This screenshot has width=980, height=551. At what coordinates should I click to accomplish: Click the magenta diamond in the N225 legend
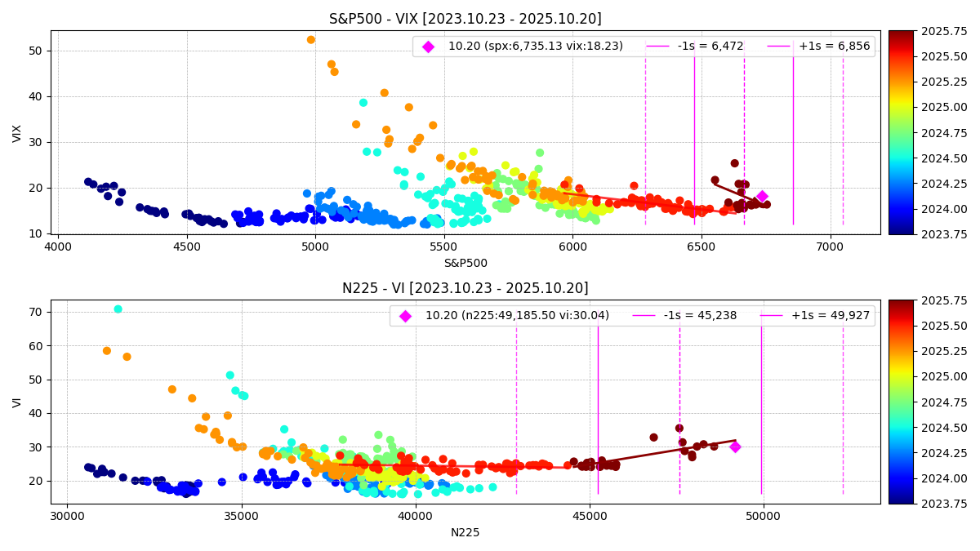pos(405,316)
